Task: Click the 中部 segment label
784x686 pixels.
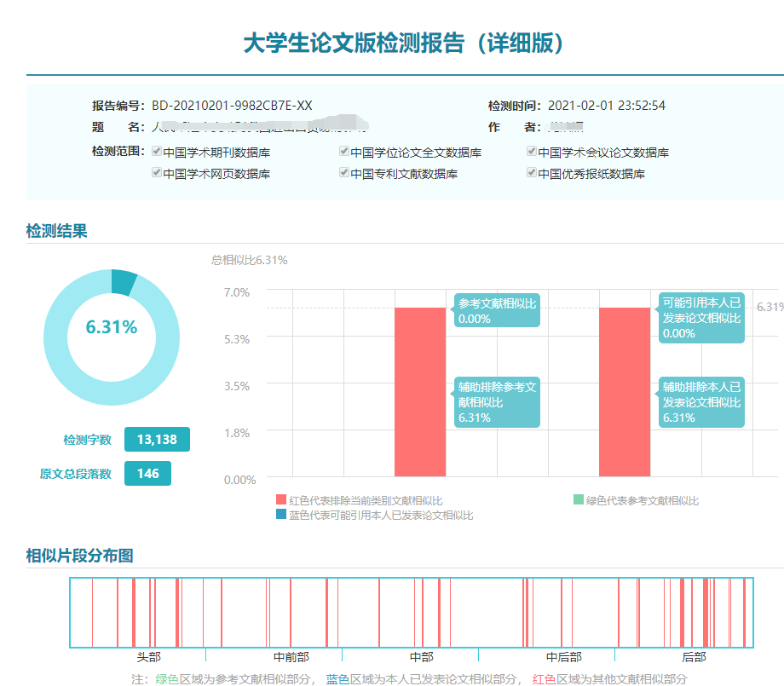Action: [x=422, y=657]
